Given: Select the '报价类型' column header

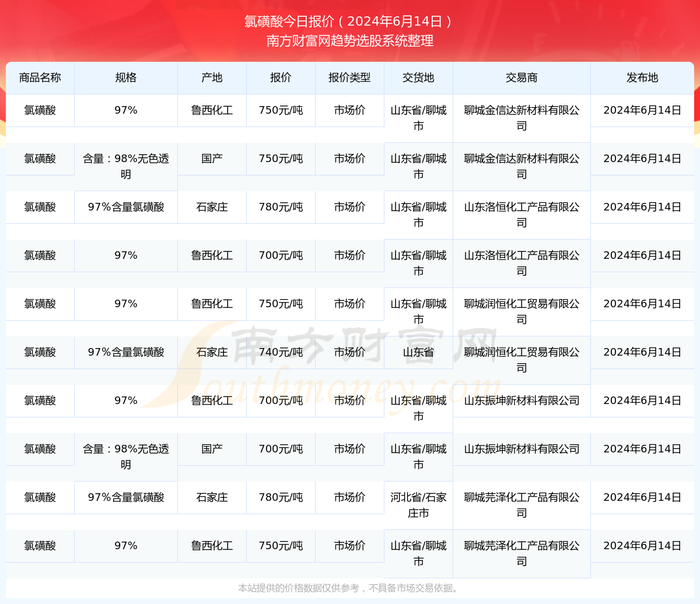Looking at the screenshot, I should (349, 78).
